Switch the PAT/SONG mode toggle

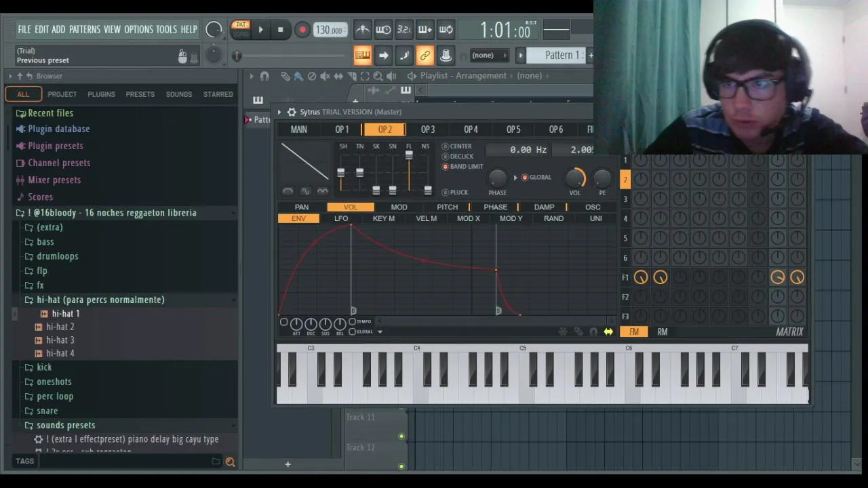click(x=240, y=29)
